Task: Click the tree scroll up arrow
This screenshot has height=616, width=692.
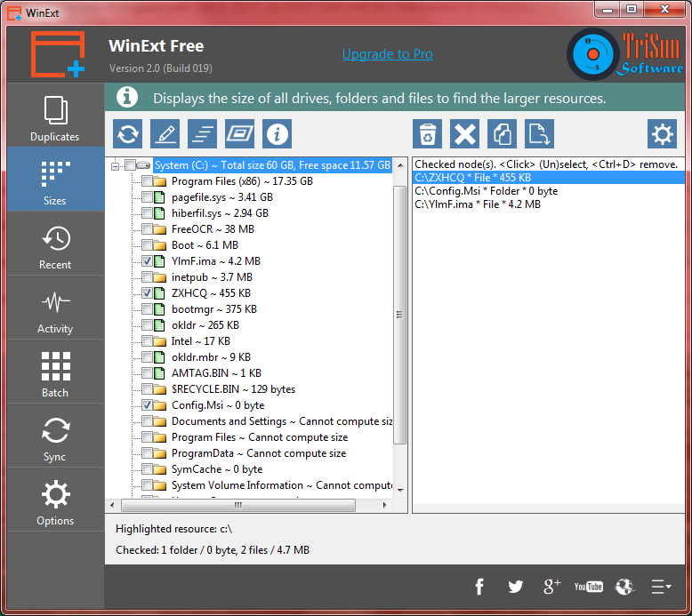Action: click(x=400, y=165)
